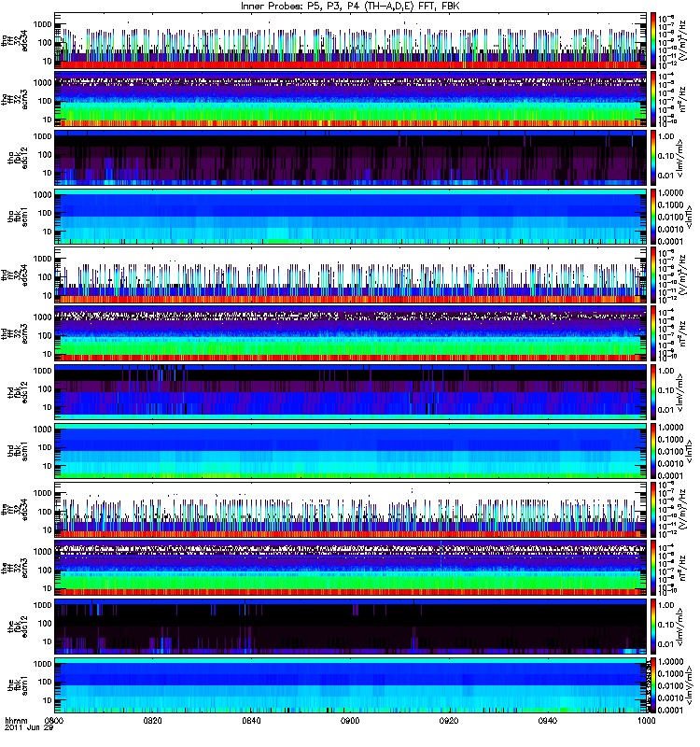
Task: Select the the fbk edc12 spectrogram panel
Action: (x=351, y=627)
